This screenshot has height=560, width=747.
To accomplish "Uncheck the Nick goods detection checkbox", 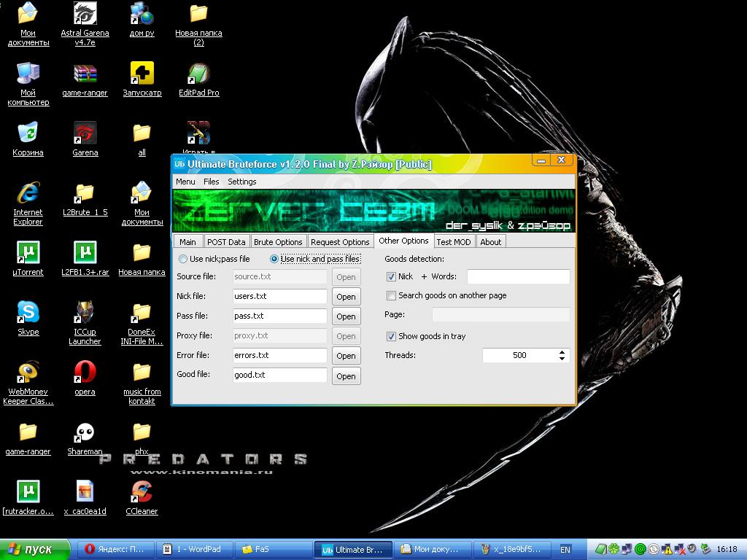I will [x=391, y=276].
